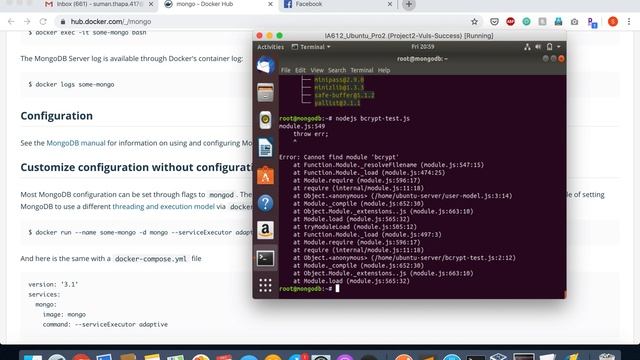Close the root@mongodb terminal window
640x360 pixels.
(561, 59)
